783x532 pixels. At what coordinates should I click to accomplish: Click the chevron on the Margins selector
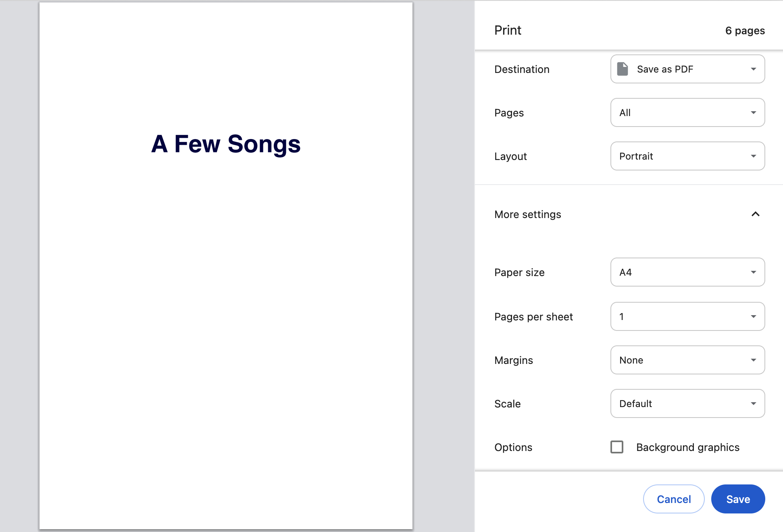point(754,360)
